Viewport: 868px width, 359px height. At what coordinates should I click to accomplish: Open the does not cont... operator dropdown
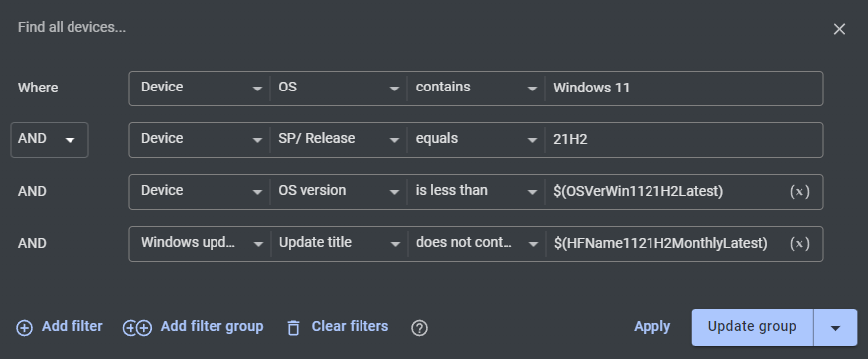pos(476,244)
